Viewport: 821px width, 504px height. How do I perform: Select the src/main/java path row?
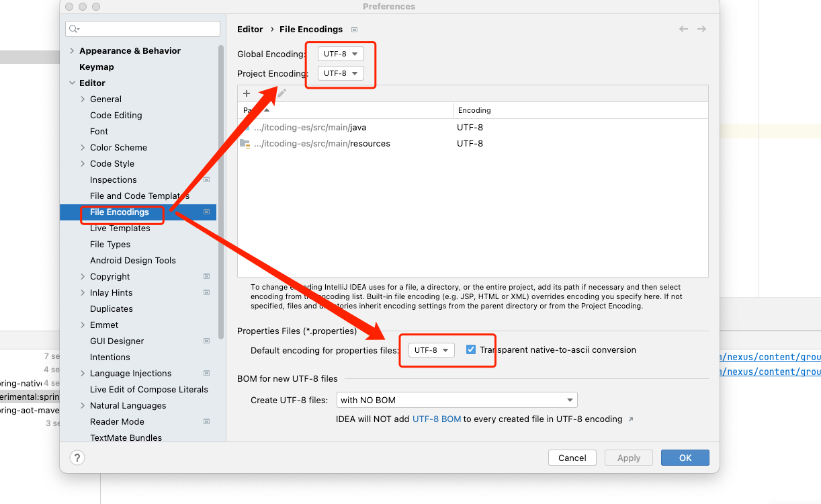[473, 127]
